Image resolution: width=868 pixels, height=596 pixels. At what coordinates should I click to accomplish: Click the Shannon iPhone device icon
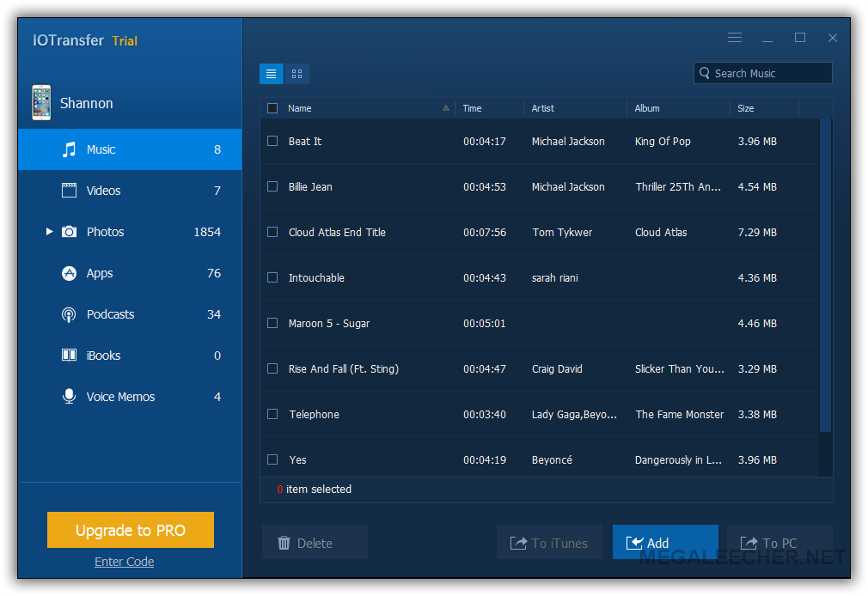[x=41, y=102]
